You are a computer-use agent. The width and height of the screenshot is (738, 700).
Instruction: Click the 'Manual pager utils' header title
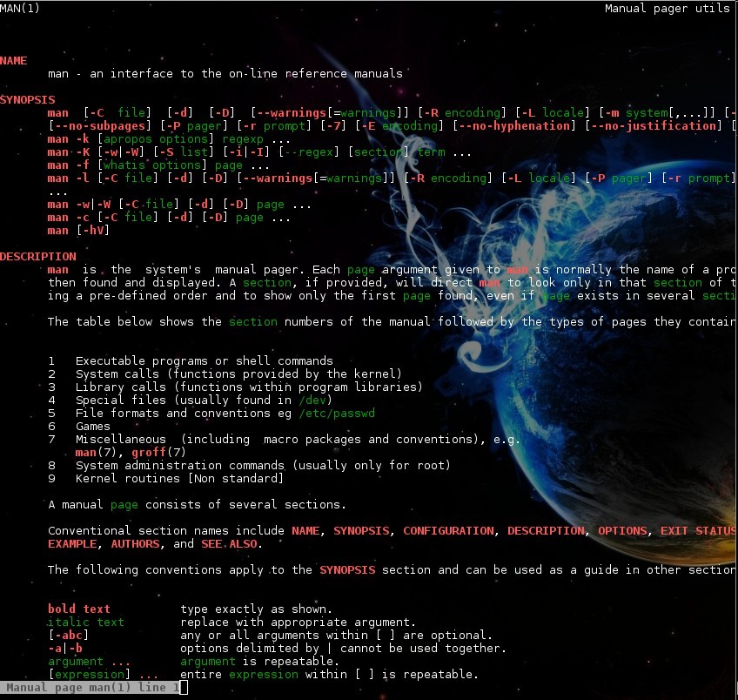[x=667, y=8]
